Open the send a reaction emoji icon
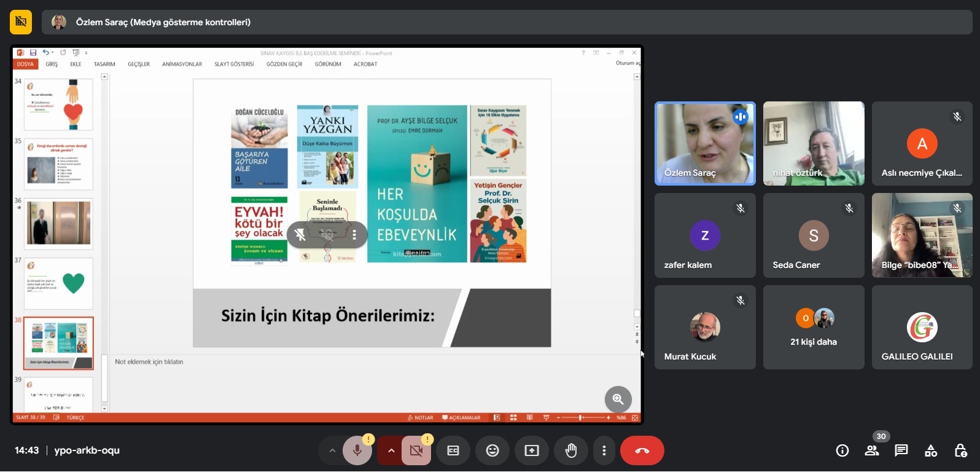980x472 pixels. [x=492, y=450]
